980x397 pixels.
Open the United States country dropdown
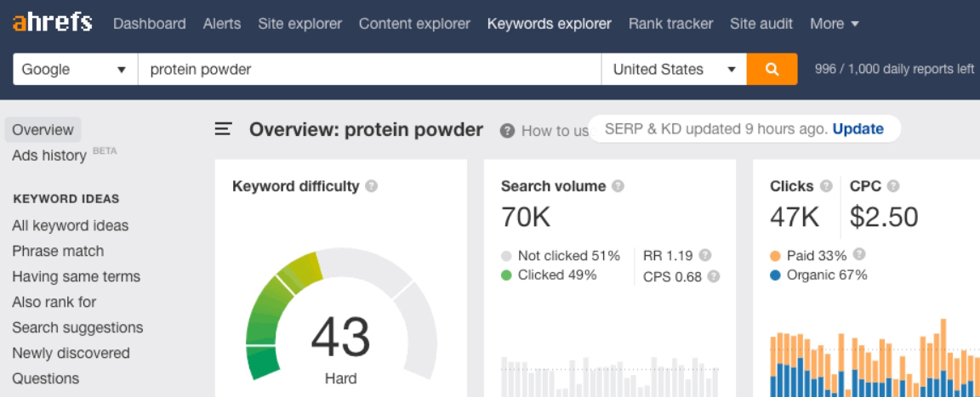(674, 70)
